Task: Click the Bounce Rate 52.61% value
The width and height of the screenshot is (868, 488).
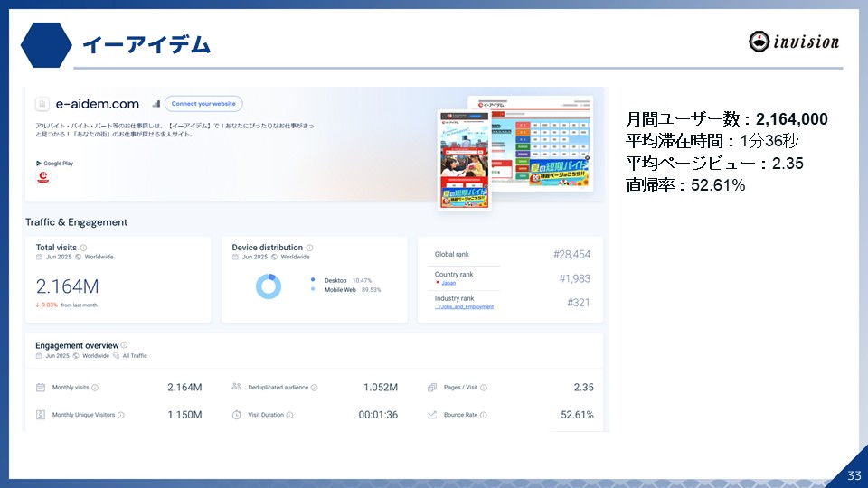Action: (577, 415)
